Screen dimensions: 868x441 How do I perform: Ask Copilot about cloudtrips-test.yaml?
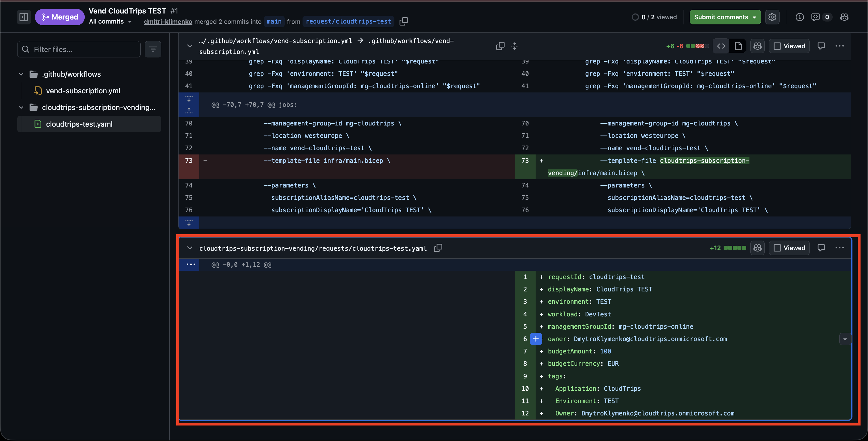click(757, 248)
